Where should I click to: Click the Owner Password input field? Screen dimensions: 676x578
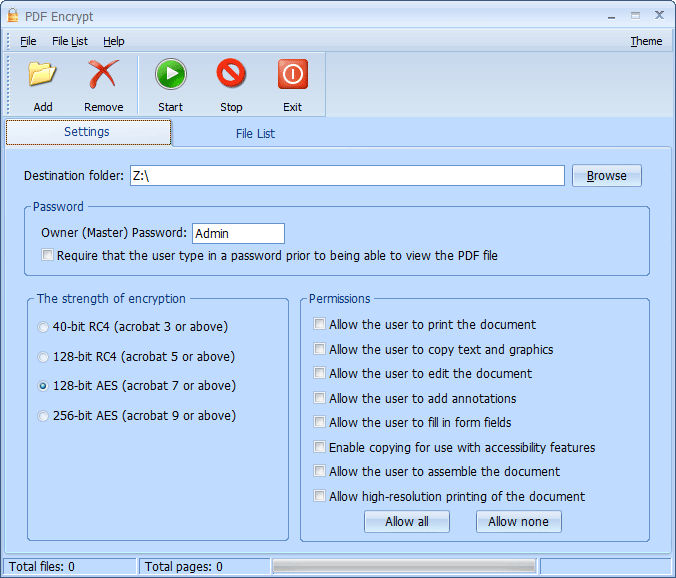pyautogui.click(x=238, y=233)
